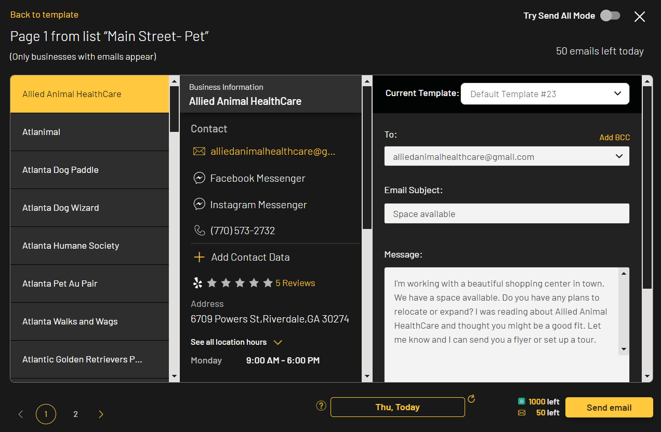The height and width of the screenshot is (432, 661).
Task: Go to page 1 in pagination
Action: coord(46,414)
